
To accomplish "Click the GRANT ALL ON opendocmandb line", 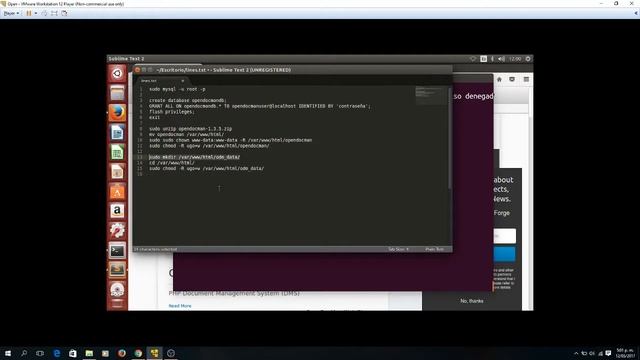I will [x=260, y=106].
